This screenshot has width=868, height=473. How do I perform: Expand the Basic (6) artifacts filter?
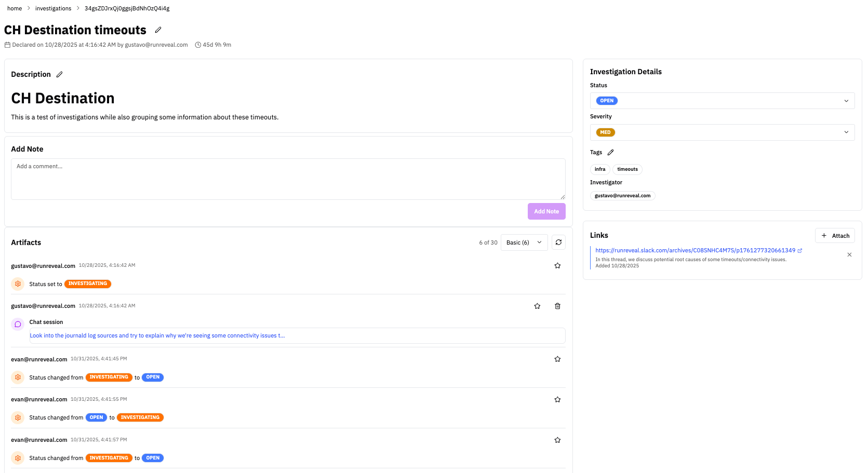[524, 242]
